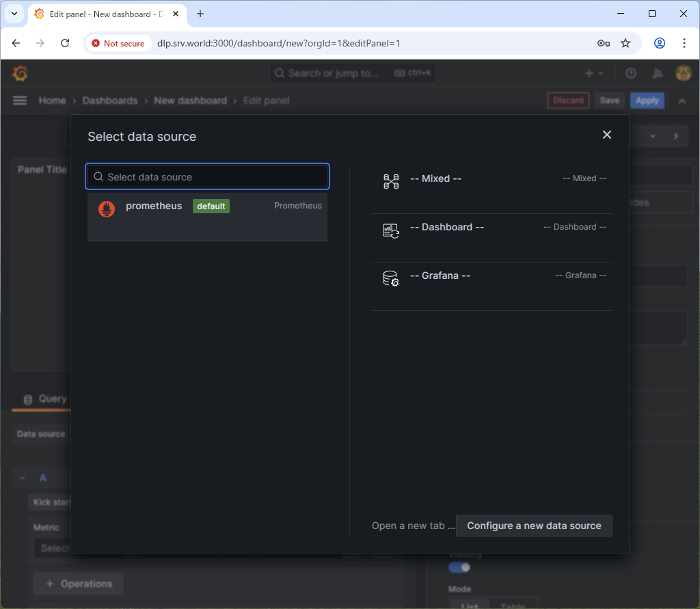Click the Select data source search field

[x=208, y=177]
